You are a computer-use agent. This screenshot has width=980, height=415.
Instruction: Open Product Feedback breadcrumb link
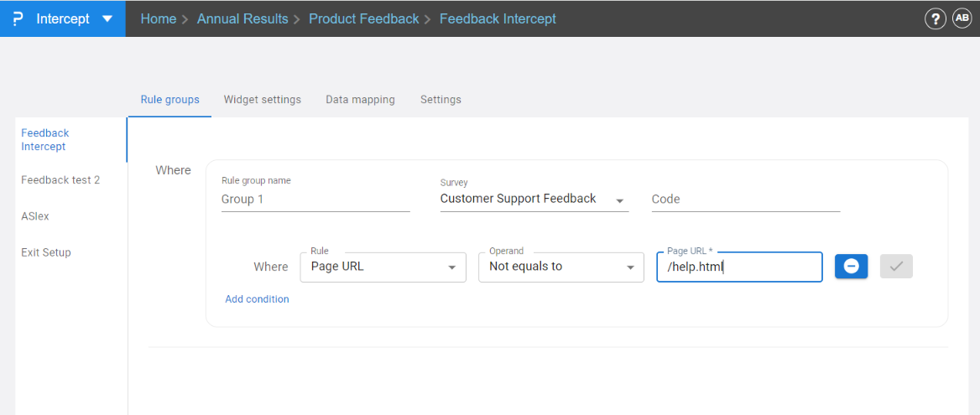point(363,18)
